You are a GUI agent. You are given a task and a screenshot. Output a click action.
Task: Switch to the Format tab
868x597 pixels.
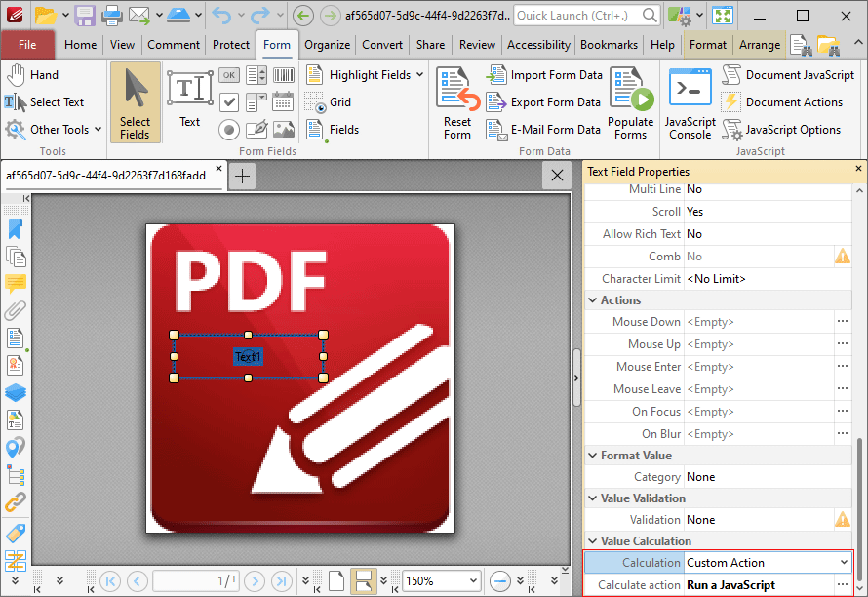[x=707, y=44]
